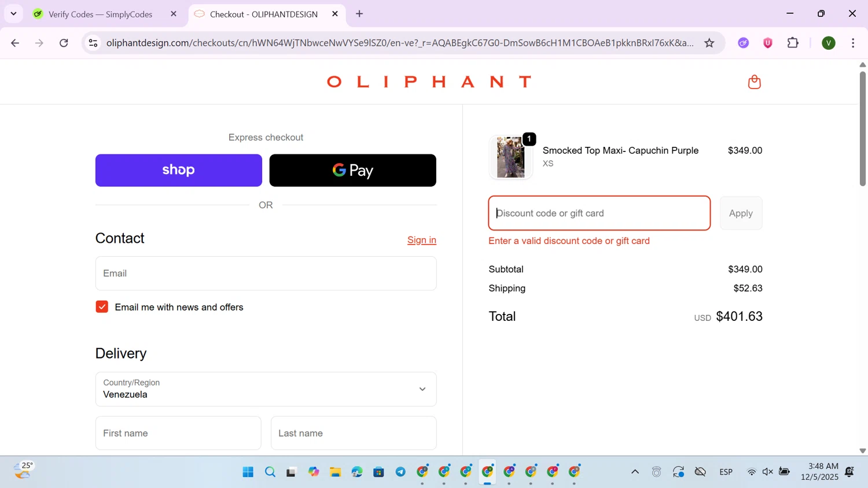Click the Smocked Top Maxi- Capuchin Purple text
Screen dimensions: 868x488
click(620, 150)
